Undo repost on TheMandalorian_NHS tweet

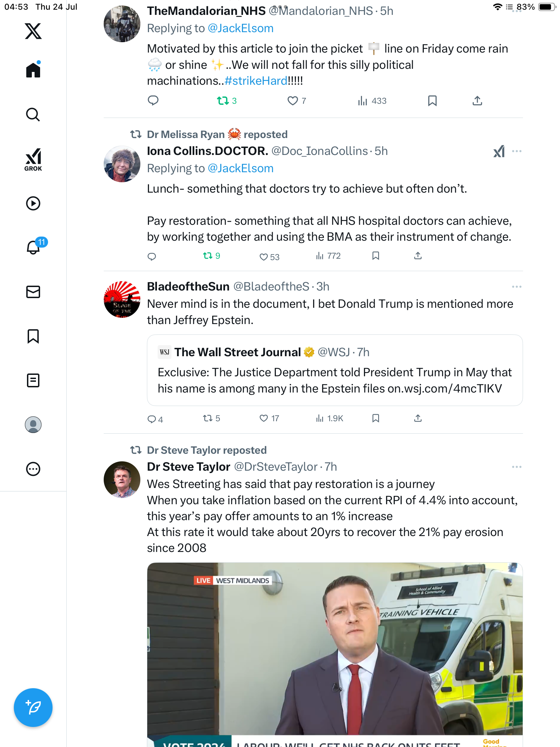point(226,101)
